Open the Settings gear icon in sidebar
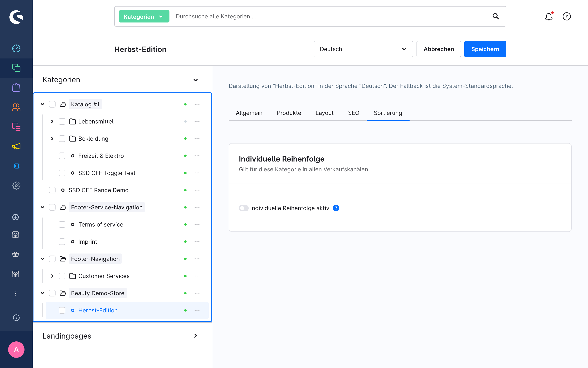 click(16, 186)
